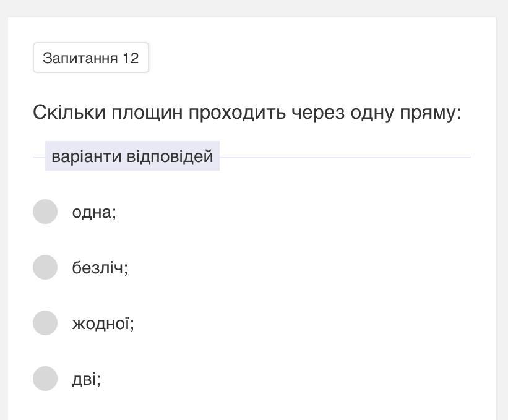508x420 pixels.
Task: Mark the "жодної;" radio circle
Action: point(45,323)
